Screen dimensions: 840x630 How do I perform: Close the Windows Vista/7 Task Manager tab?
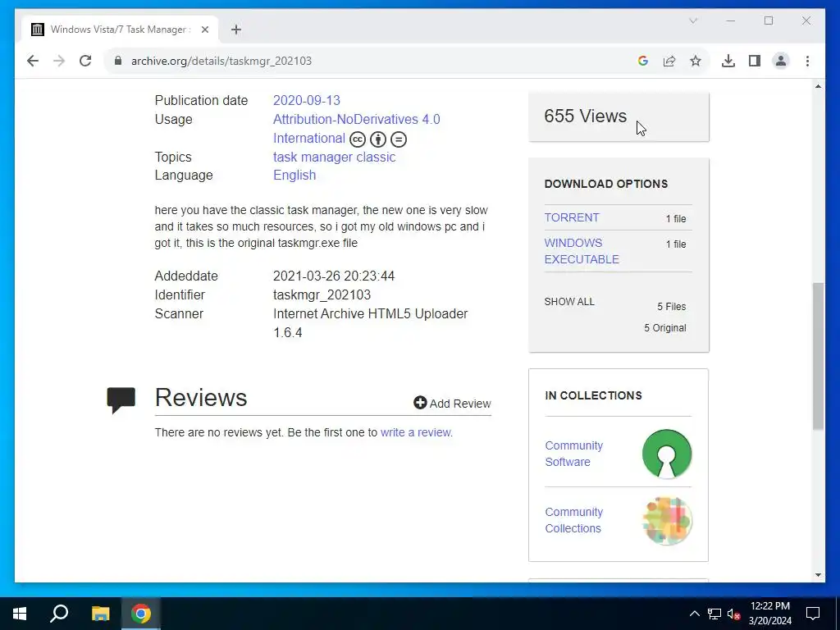(204, 30)
